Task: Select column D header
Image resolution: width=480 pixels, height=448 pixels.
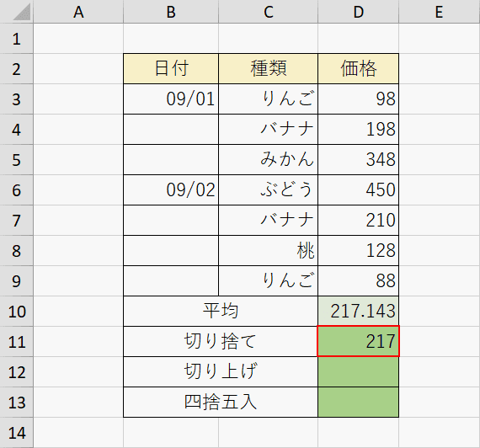Action: click(x=358, y=12)
